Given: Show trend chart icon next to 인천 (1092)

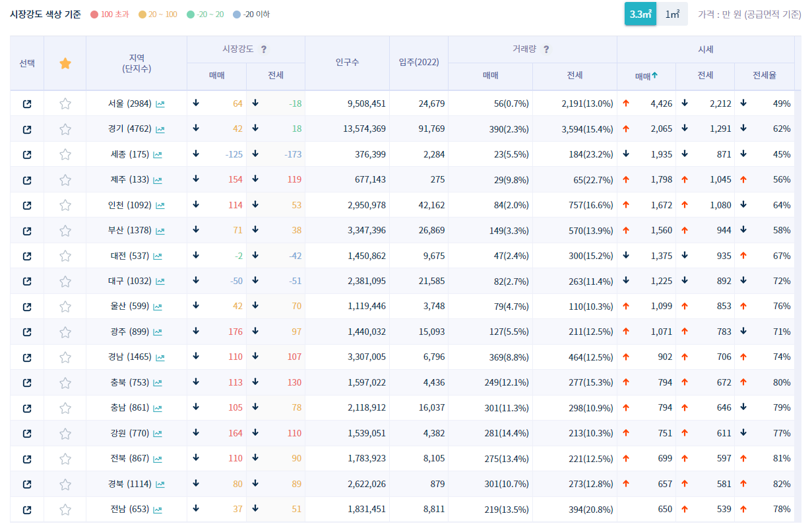Looking at the screenshot, I should tap(160, 206).
